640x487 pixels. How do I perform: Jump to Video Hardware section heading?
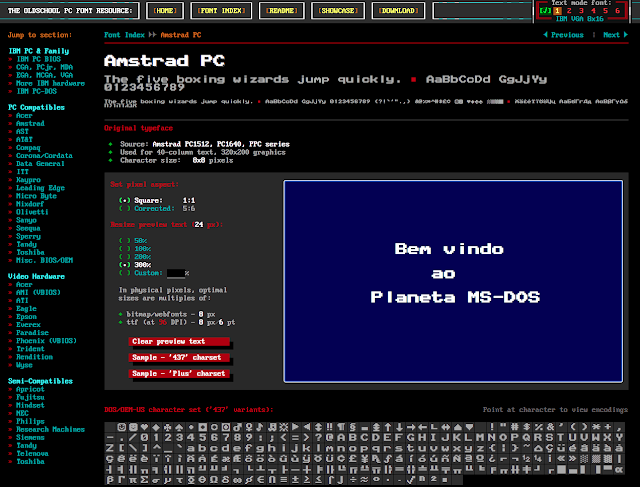click(36, 276)
